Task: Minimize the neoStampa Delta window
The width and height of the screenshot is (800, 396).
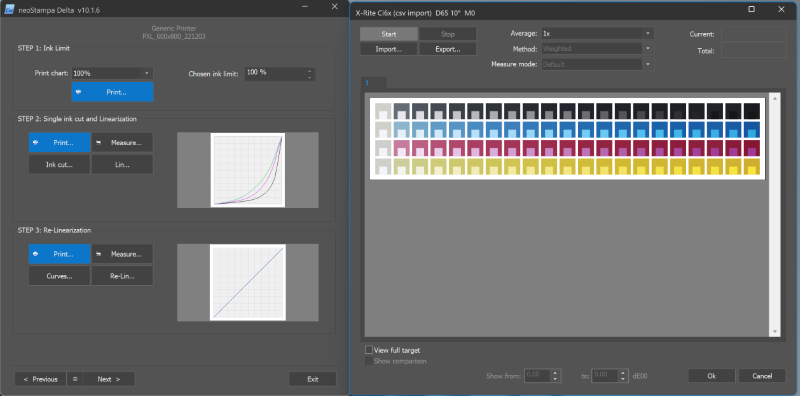Action: (x=305, y=7)
